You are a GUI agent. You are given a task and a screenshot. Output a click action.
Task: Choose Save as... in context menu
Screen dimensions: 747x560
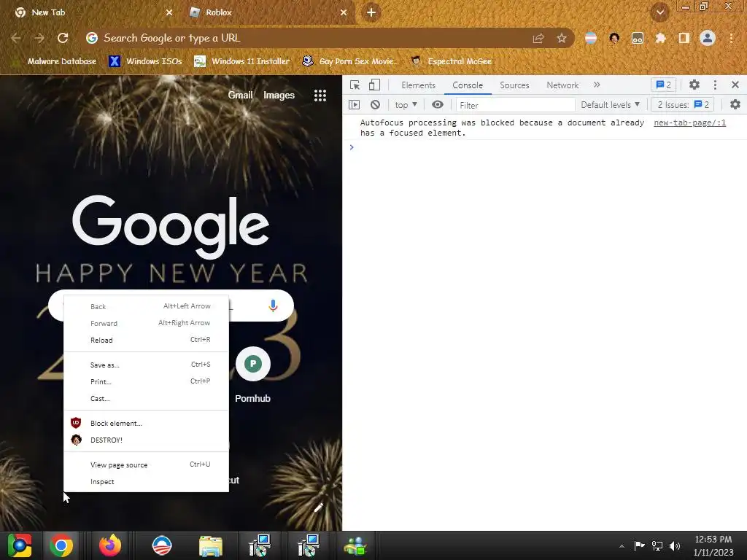[x=146, y=365]
